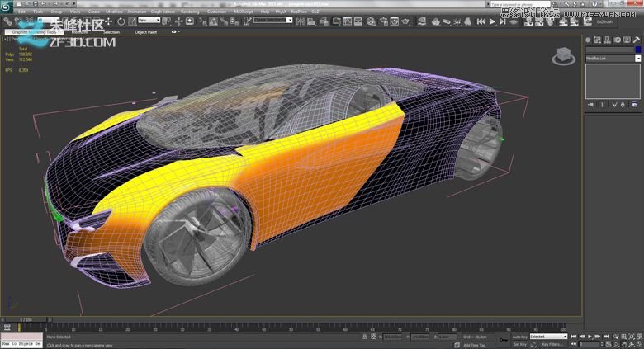Click the blue object color swatch

pyautogui.click(x=637, y=50)
